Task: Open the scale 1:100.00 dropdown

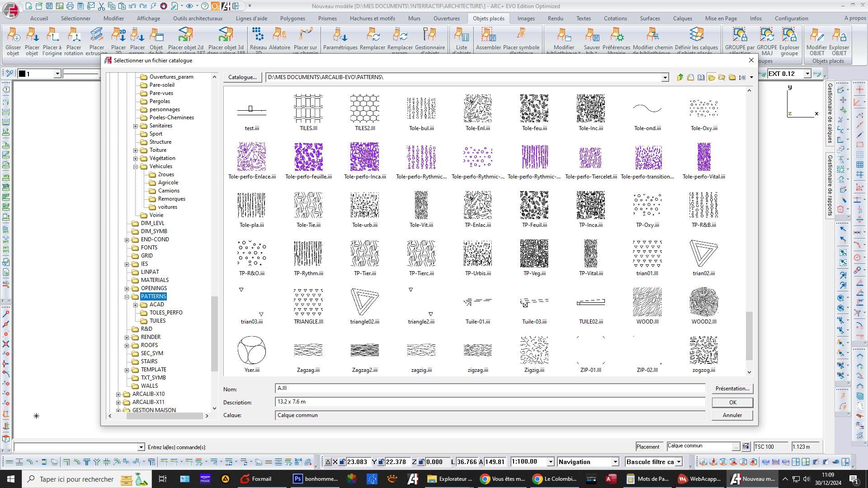Action: [551, 462]
